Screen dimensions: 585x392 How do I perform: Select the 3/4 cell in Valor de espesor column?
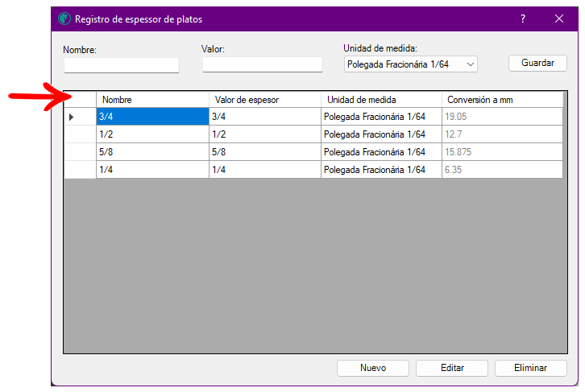tap(265, 117)
